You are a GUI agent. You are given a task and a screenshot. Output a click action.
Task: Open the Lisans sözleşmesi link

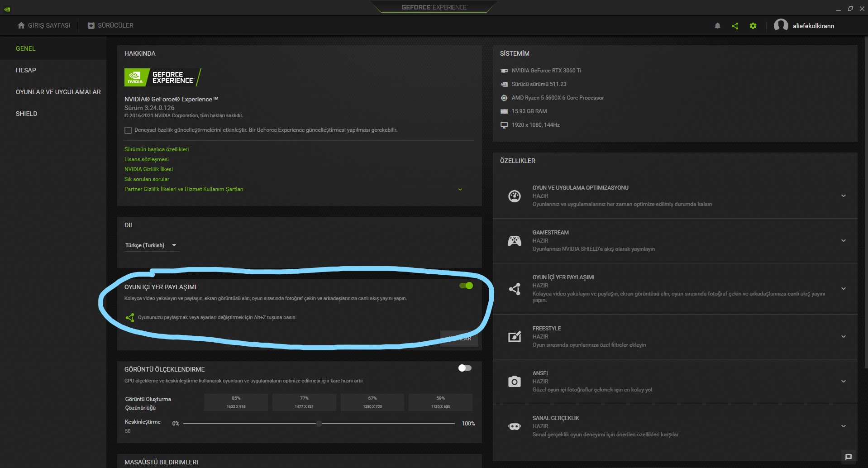(x=146, y=159)
